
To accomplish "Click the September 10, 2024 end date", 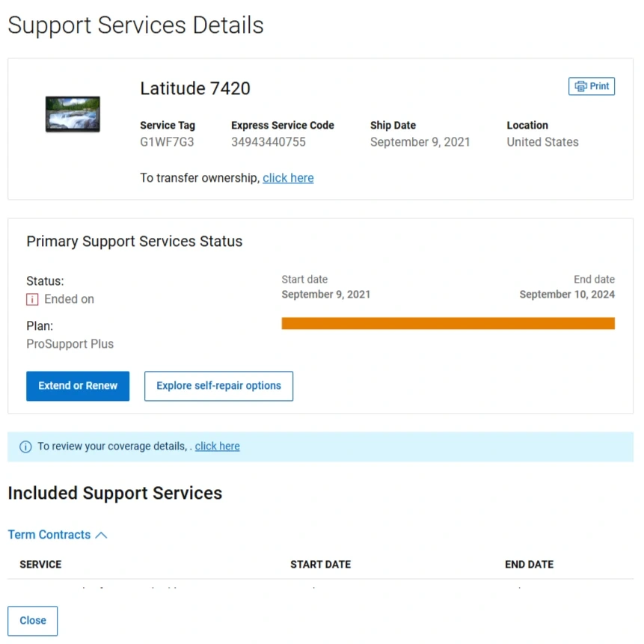I will pos(566,295).
